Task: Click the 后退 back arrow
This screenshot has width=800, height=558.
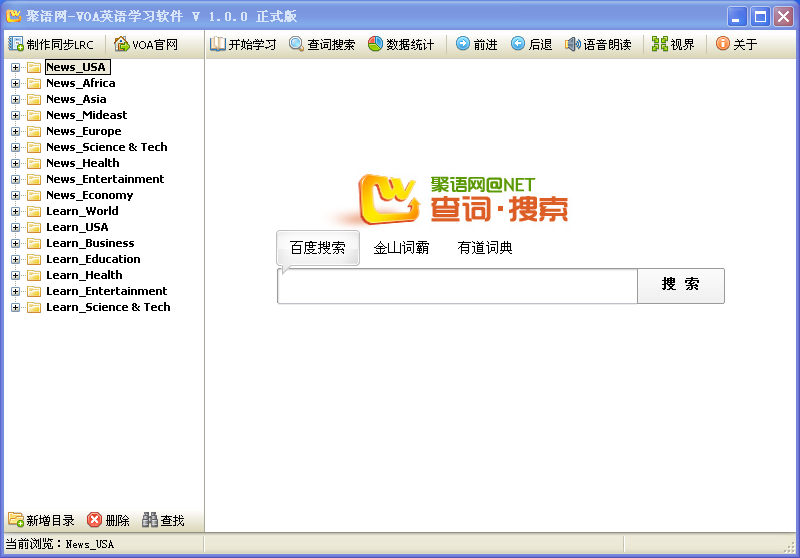Action: pyautogui.click(x=518, y=44)
